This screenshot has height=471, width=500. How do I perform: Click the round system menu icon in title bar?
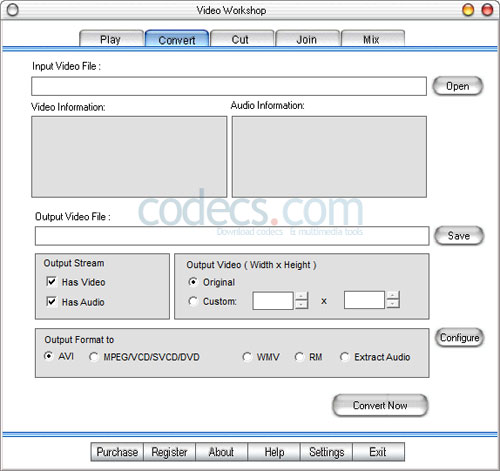coord(13,10)
